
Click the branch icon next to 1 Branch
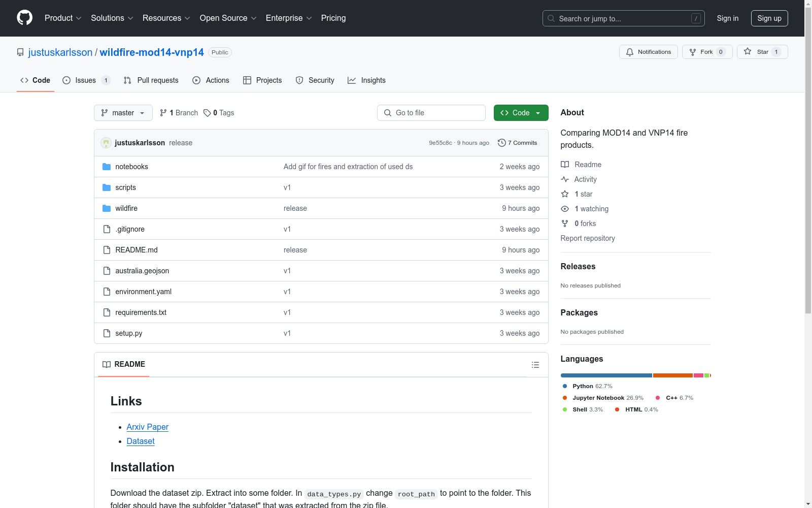tap(163, 113)
